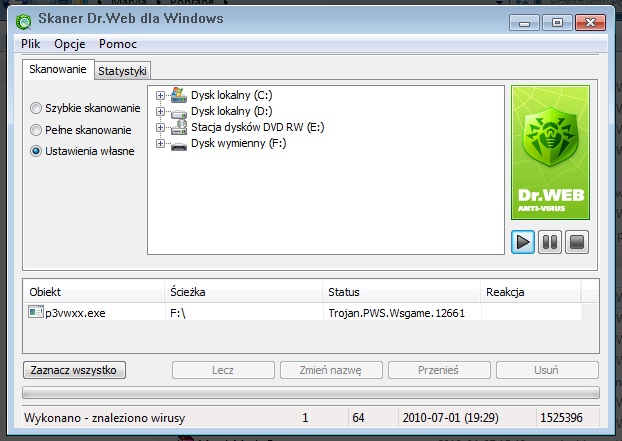622x441 pixels.
Task: Click the scan progress bar
Action: point(311,393)
